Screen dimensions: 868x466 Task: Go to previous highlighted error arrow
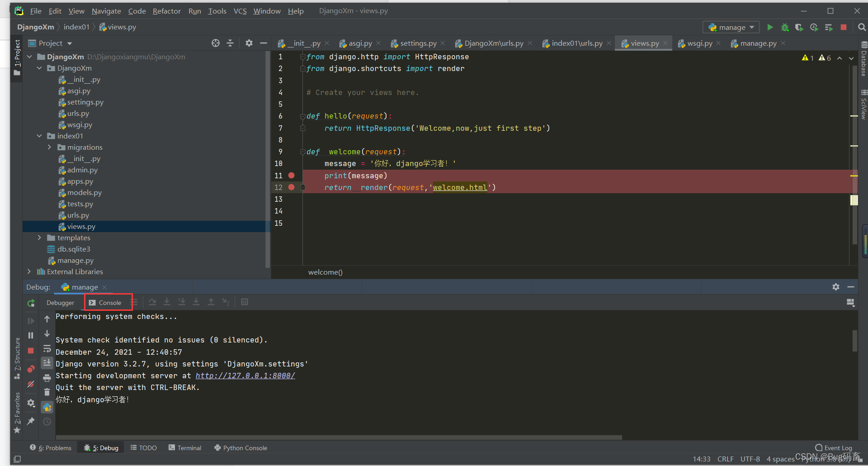coord(840,58)
